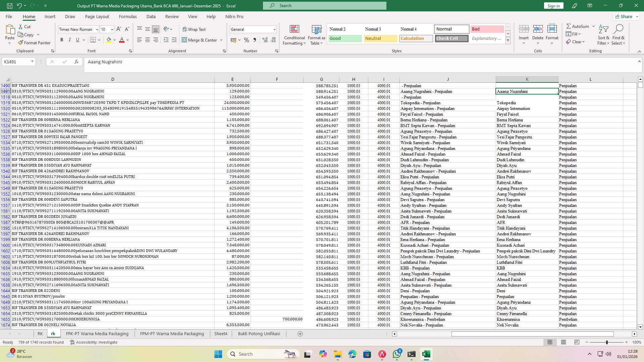644x362 pixels.
Task: Expand the Merge & Center options
Action: pyautogui.click(x=221, y=40)
